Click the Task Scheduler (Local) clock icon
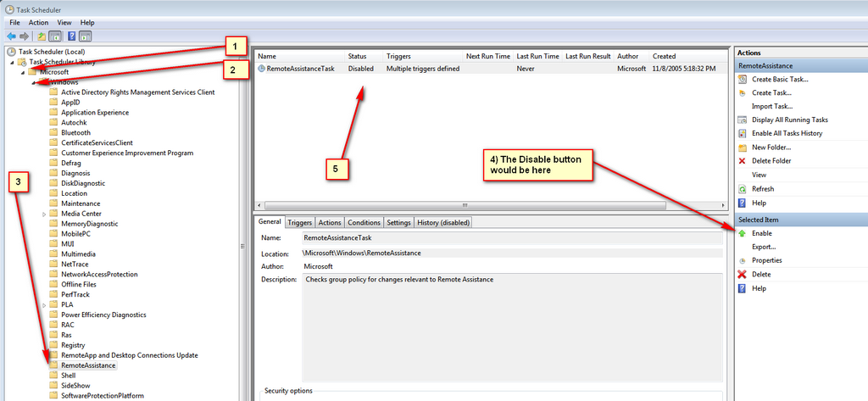The width and height of the screenshot is (868, 401). pos(11,52)
